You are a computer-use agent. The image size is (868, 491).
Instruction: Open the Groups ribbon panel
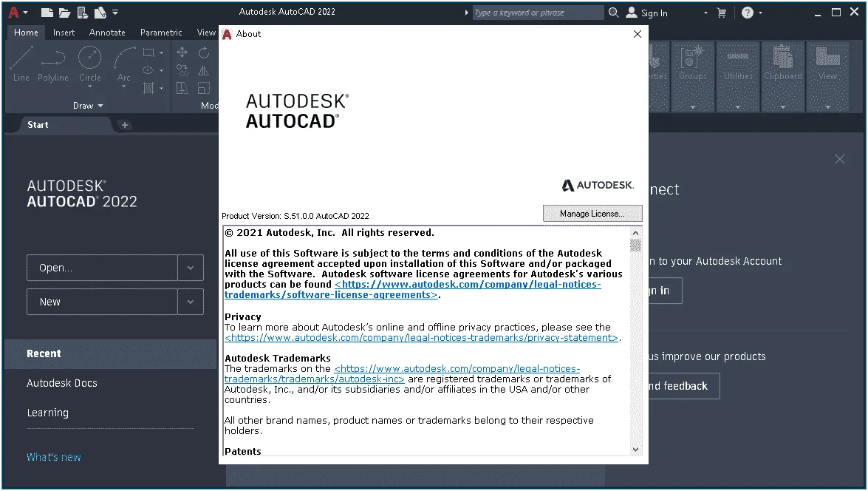(692, 75)
